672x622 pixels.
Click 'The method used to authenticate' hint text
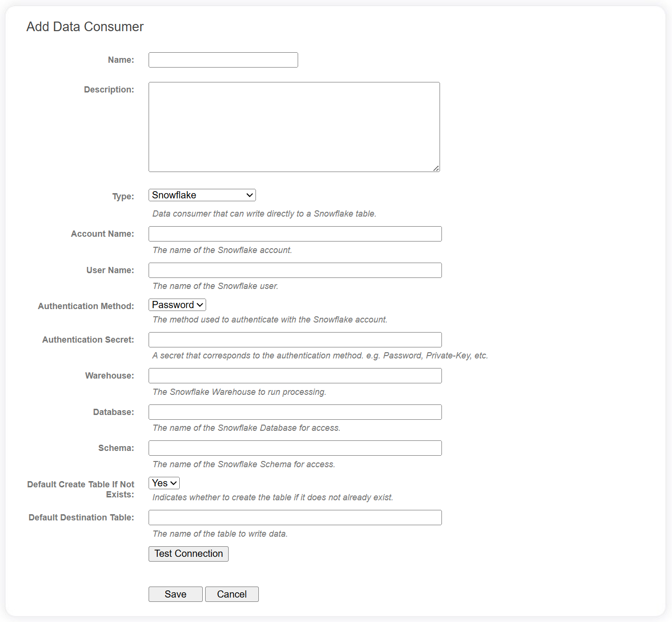(x=270, y=320)
